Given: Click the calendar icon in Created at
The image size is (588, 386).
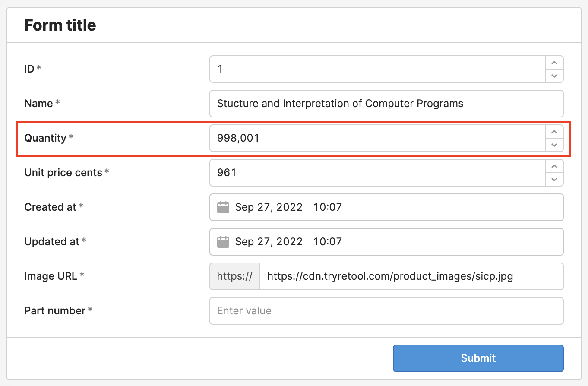Looking at the screenshot, I should pos(223,207).
